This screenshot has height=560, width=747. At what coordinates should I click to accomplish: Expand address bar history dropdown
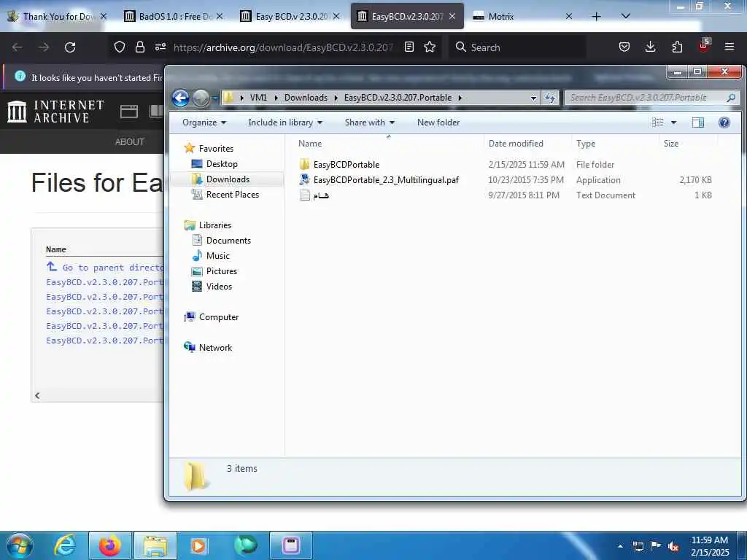533,98
